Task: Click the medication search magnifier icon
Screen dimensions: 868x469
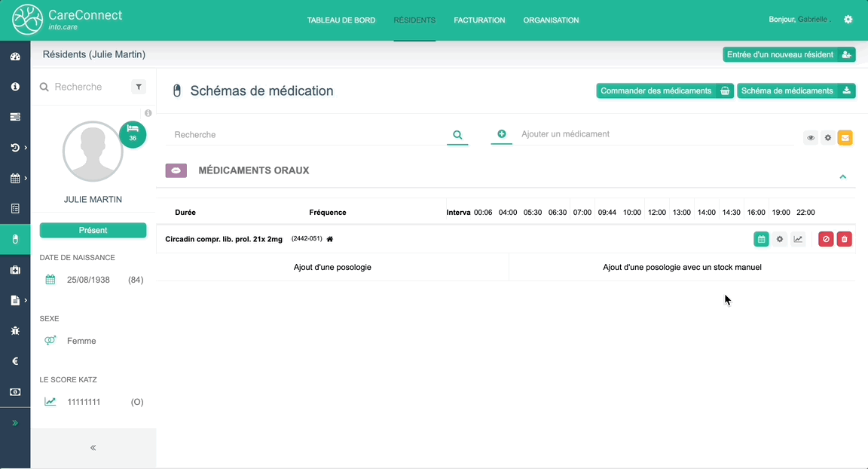Action: click(457, 134)
